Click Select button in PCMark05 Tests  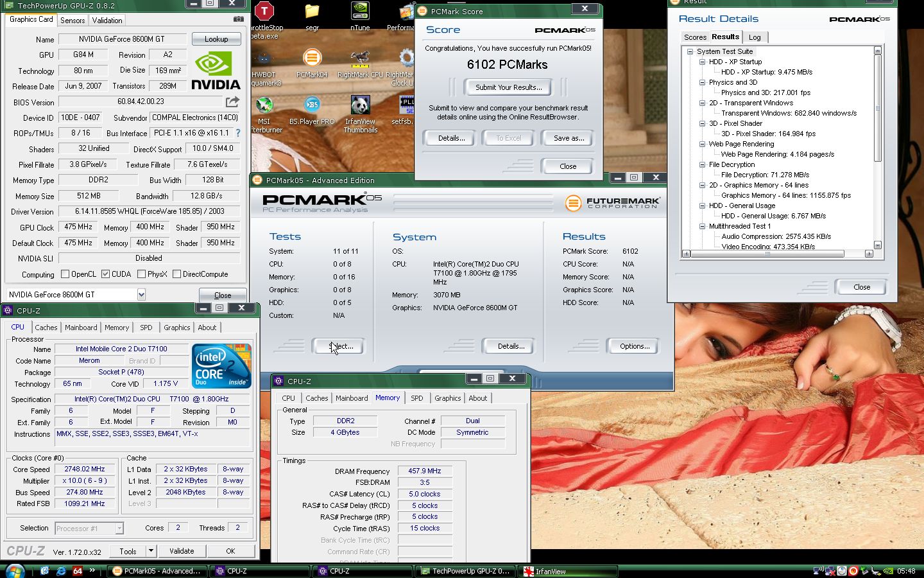point(339,346)
